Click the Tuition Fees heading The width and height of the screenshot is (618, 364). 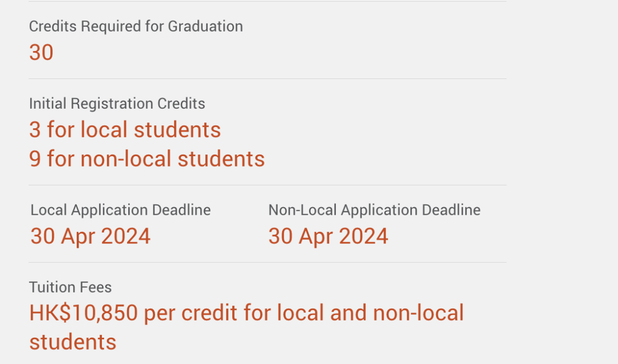[x=70, y=287]
